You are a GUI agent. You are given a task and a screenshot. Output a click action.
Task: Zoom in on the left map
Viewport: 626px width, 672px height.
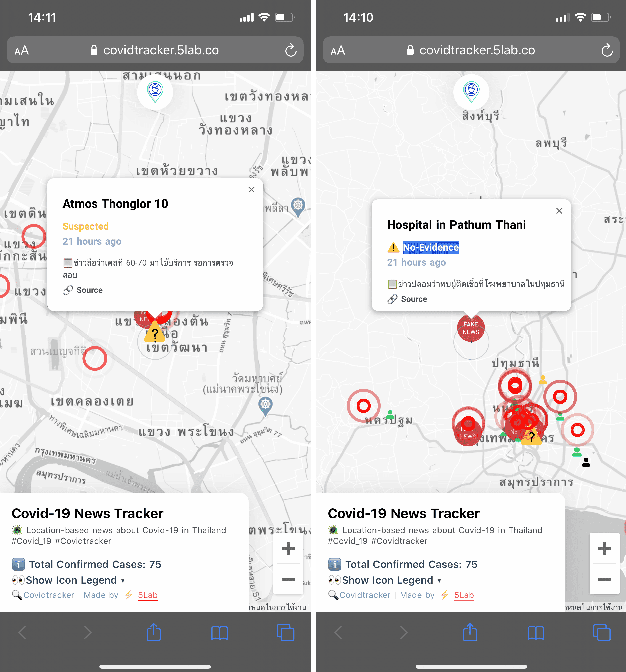288,548
